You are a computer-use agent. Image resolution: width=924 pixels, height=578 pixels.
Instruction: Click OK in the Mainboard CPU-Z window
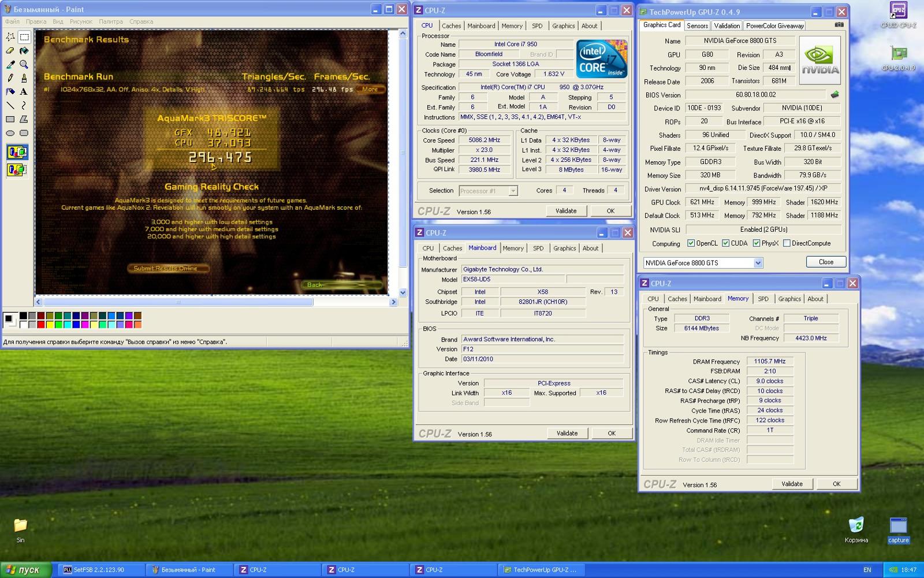point(612,433)
